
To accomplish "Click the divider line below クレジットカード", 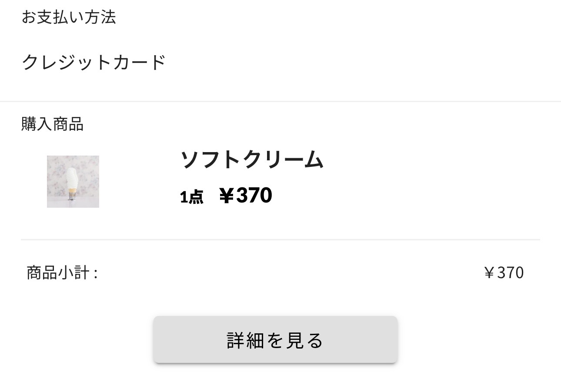I will [x=280, y=101].
